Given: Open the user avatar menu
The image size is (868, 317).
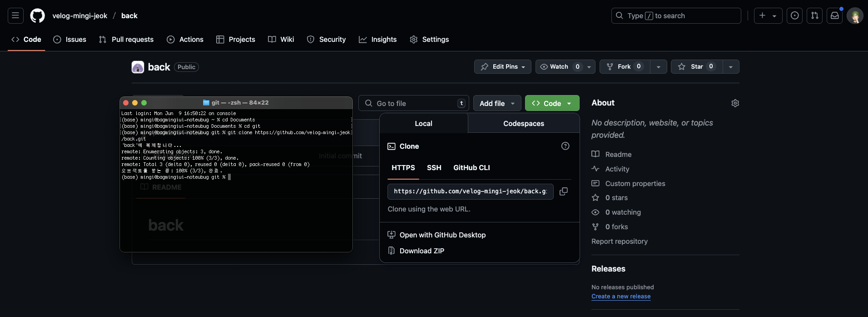Looking at the screenshot, I should (855, 15).
